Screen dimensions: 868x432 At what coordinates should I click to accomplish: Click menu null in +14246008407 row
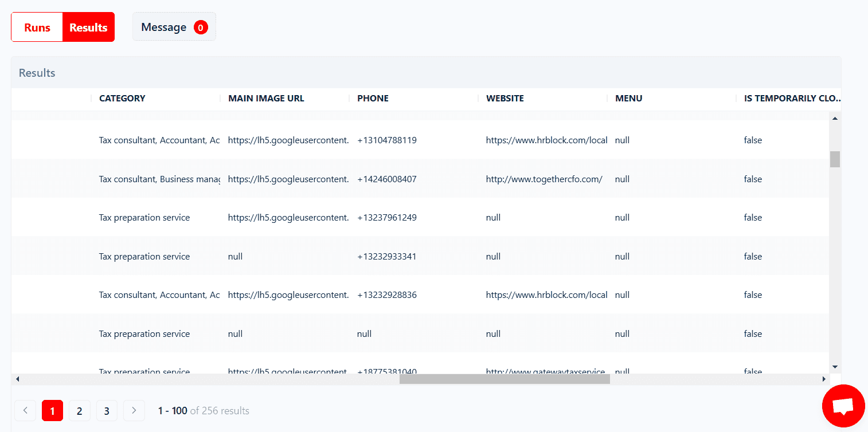(622, 179)
